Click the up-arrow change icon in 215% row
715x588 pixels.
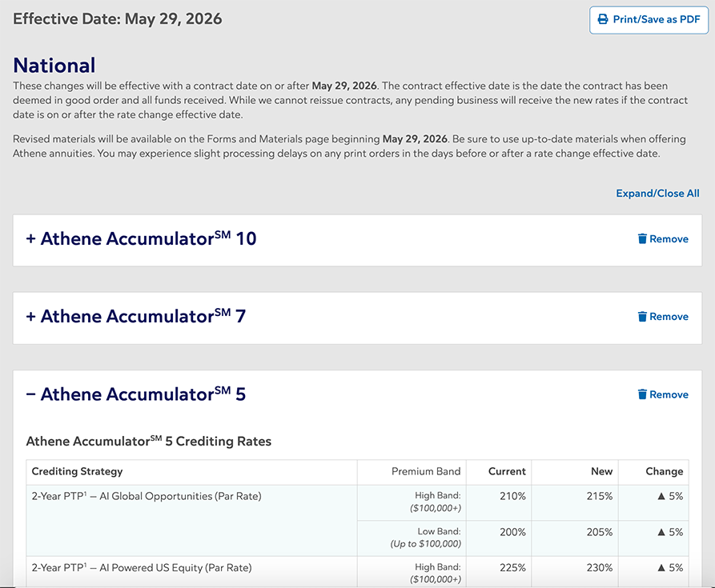pyautogui.click(x=661, y=496)
